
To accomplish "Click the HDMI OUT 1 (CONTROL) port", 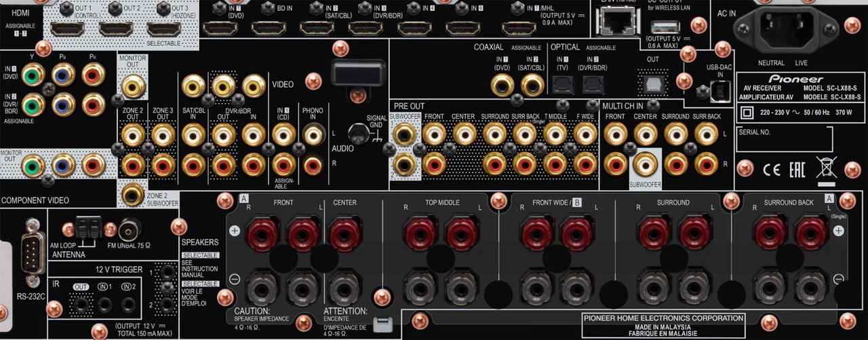I will pos(67,29).
